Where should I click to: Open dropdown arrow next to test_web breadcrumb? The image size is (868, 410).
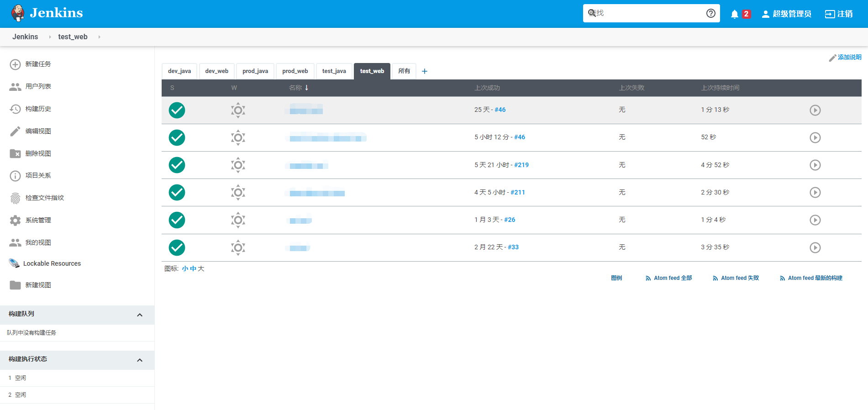pos(99,37)
